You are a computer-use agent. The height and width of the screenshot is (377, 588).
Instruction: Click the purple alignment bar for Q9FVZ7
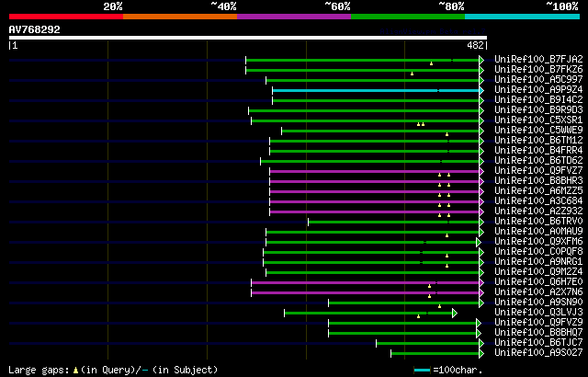[x=374, y=171]
